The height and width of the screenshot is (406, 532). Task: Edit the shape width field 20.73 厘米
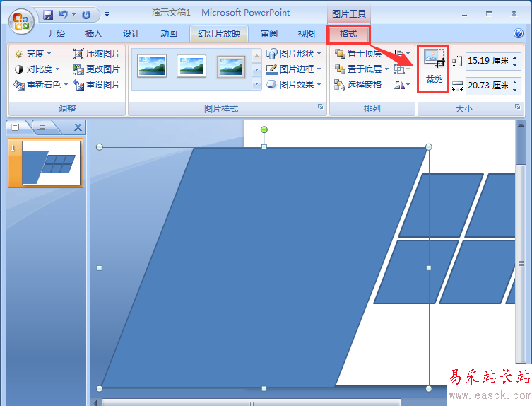[488, 86]
